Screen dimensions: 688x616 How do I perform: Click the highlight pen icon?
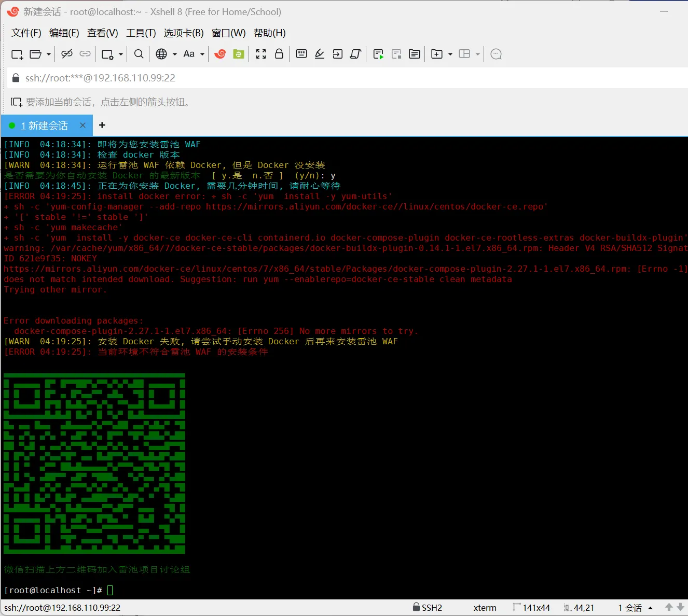tap(320, 54)
